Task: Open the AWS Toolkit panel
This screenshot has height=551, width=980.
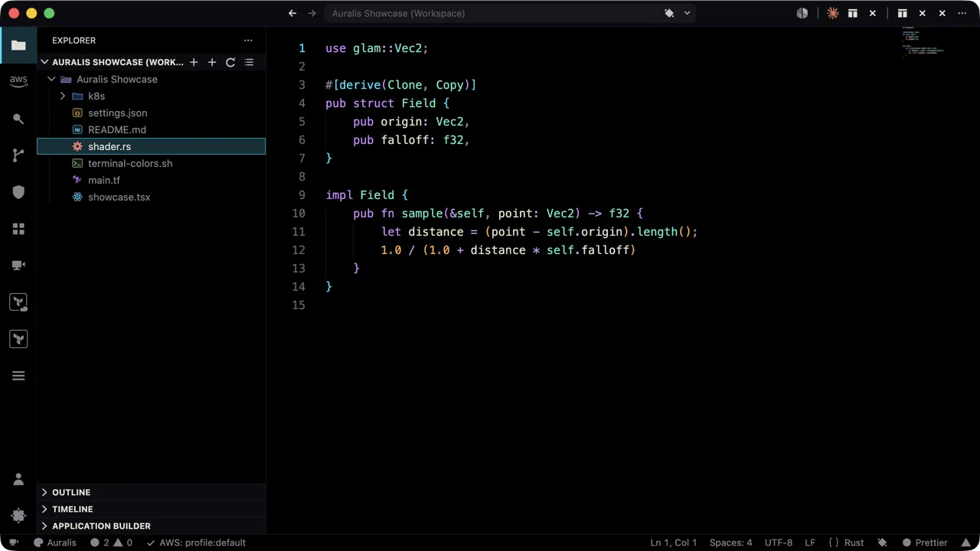Action: [x=18, y=81]
